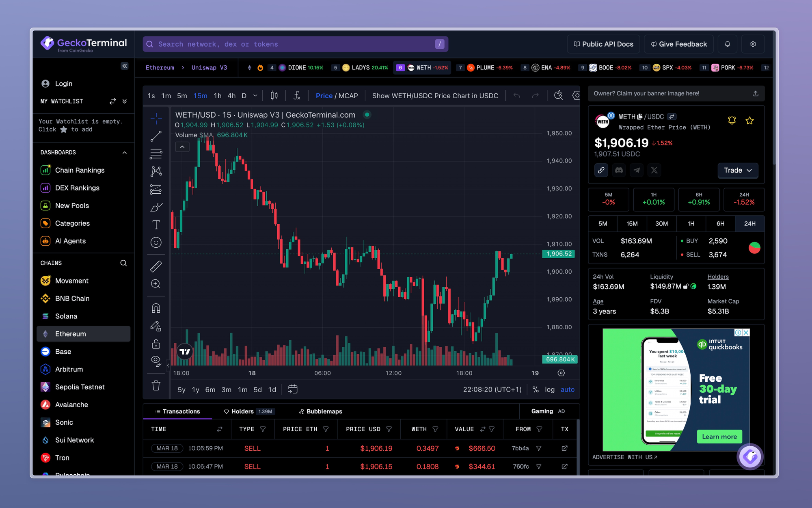The width and height of the screenshot is (812, 508).
Task: Swap WETH/USDC base and quote tokens
Action: coord(672,117)
